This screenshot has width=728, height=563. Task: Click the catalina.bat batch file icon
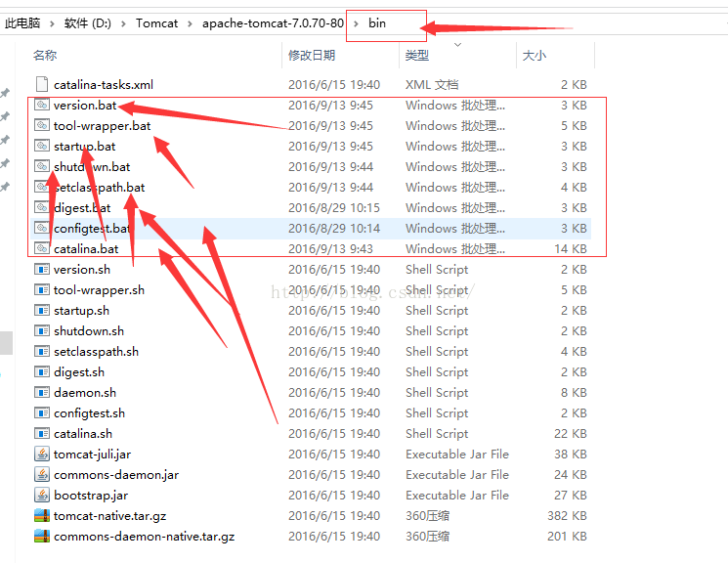click(x=42, y=248)
